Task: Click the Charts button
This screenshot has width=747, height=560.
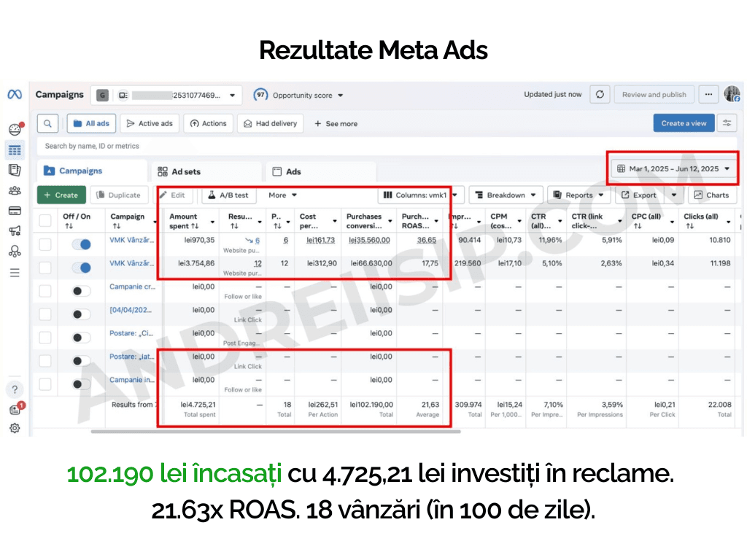Action: [712, 195]
